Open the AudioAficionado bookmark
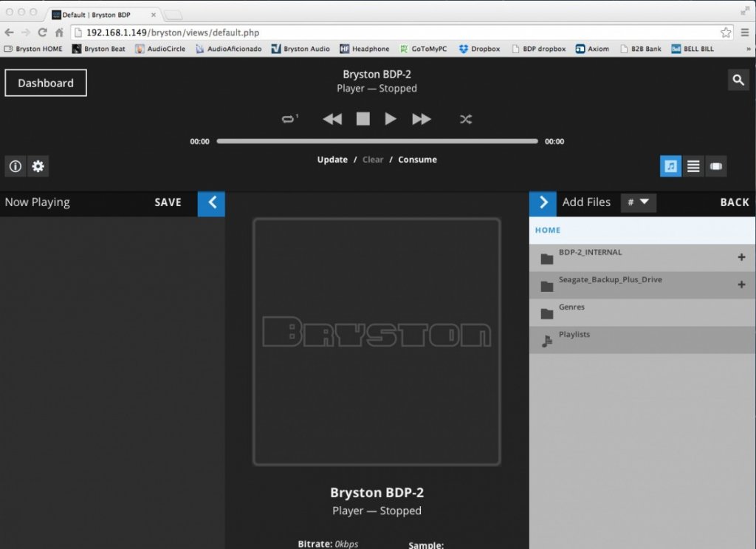 coord(229,49)
